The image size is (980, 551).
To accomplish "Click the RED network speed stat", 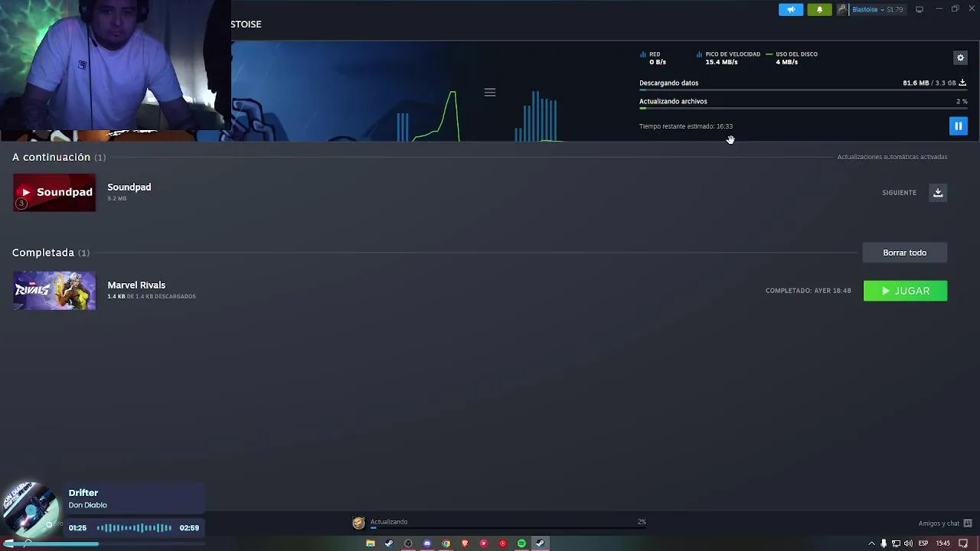I will (653, 58).
